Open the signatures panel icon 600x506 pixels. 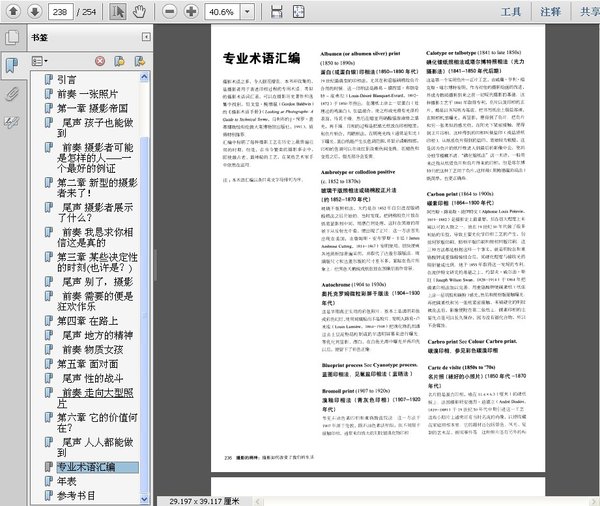tap(12, 122)
